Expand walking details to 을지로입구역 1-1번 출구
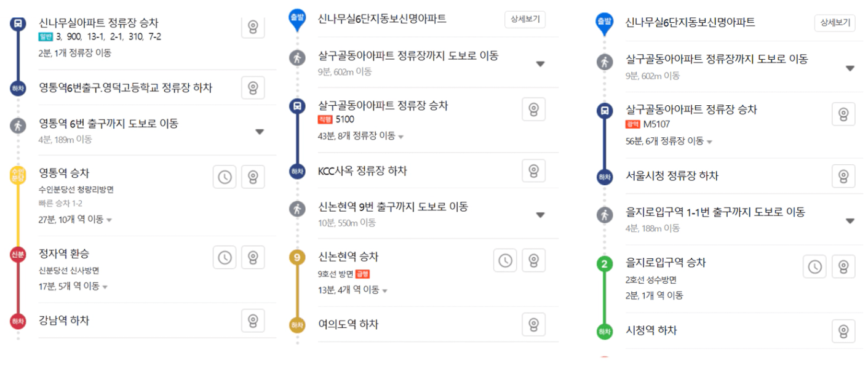This screenshot has height=387, width=868. (x=850, y=221)
